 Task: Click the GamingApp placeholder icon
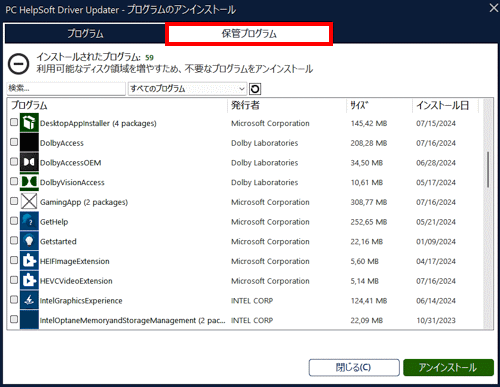coord(29,201)
